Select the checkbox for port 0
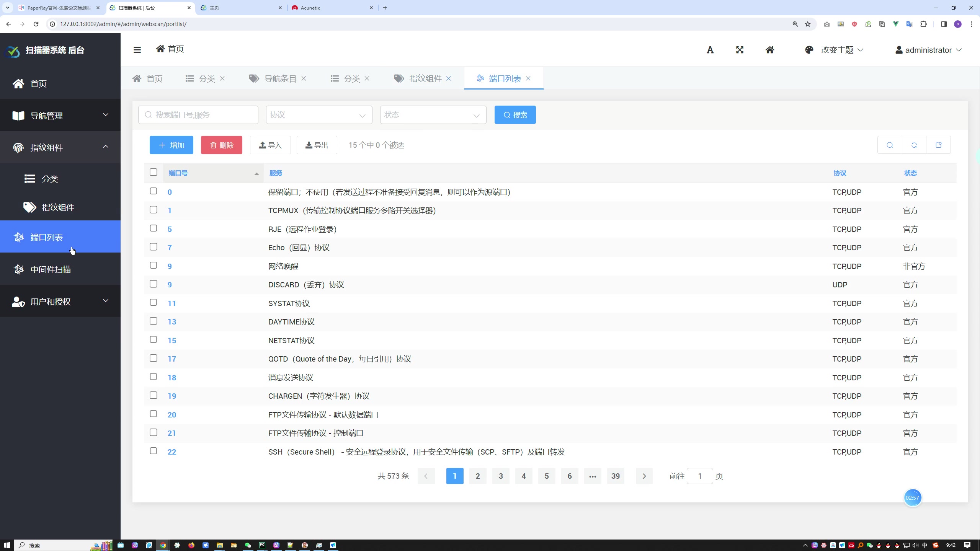This screenshot has height=551, width=980. click(x=154, y=191)
